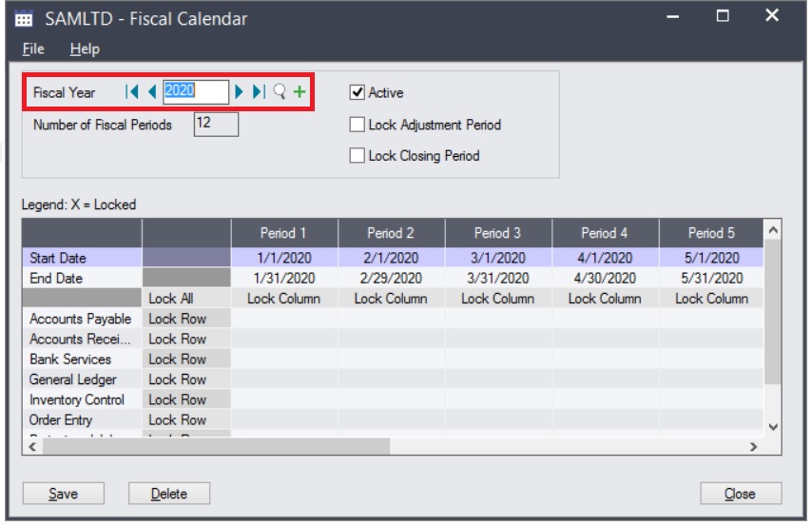Click the Delete button
Viewport: 812px width, 526px height.
169,494
